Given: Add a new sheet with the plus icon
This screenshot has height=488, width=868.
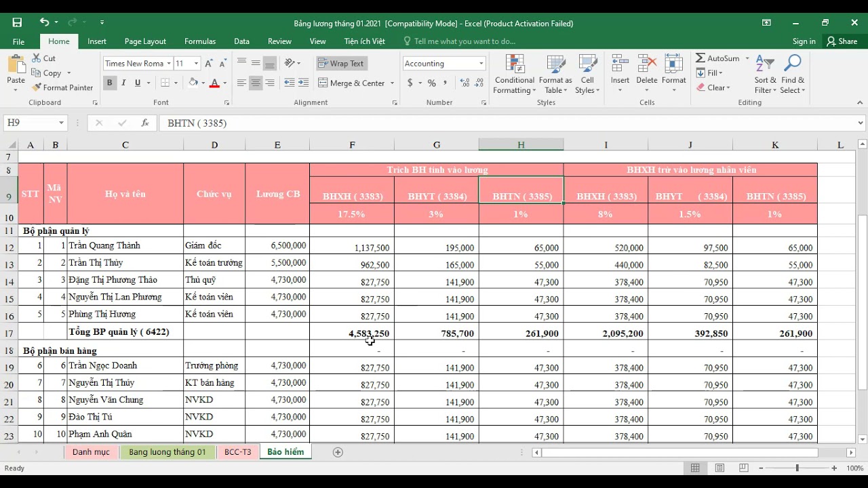Looking at the screenshot, I should point(338,452).
